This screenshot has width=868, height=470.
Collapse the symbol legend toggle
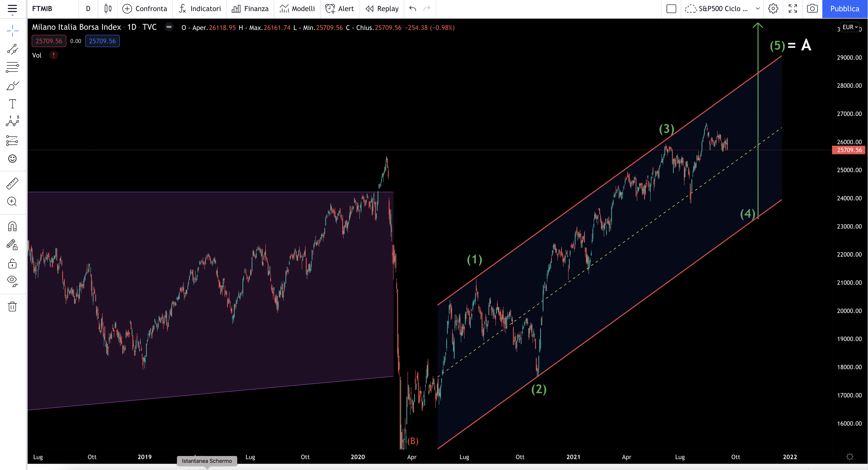169,27
